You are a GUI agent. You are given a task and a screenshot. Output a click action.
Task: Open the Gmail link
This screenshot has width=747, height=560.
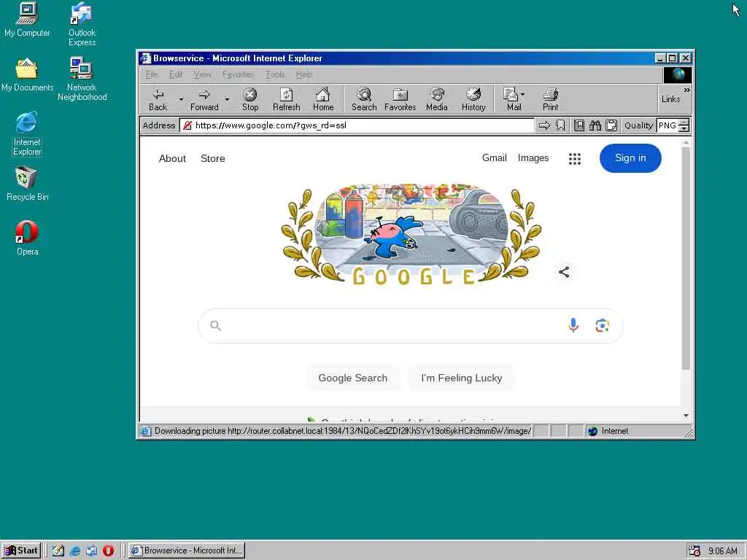point(494,157)
